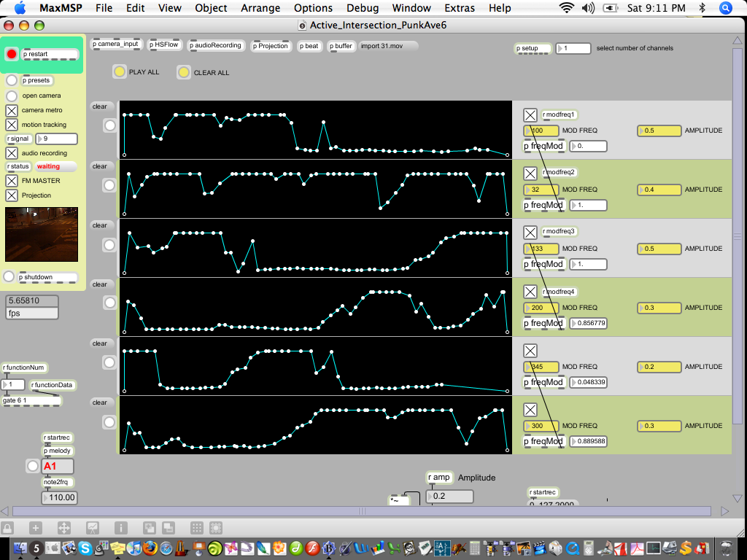747x560 pixels.
Task: Toggle the FM MASTER checkbox
Action: tap(12, 181)
